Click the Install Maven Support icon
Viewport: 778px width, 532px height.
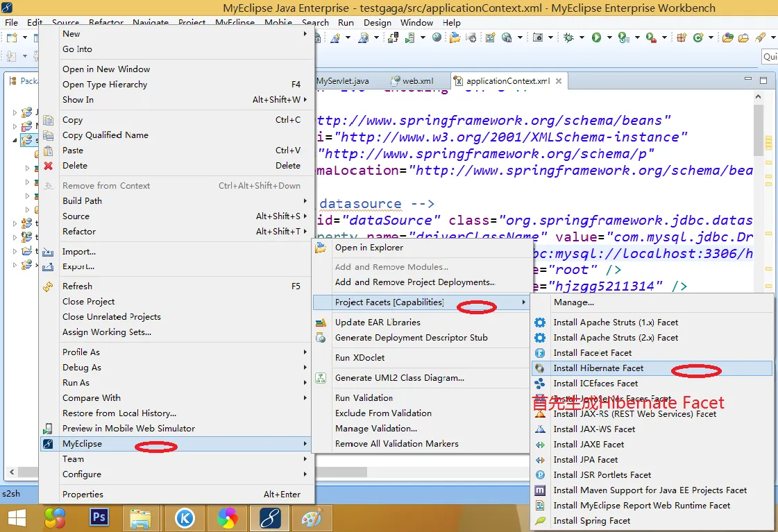pyautogui.click(x=540, y=490)
